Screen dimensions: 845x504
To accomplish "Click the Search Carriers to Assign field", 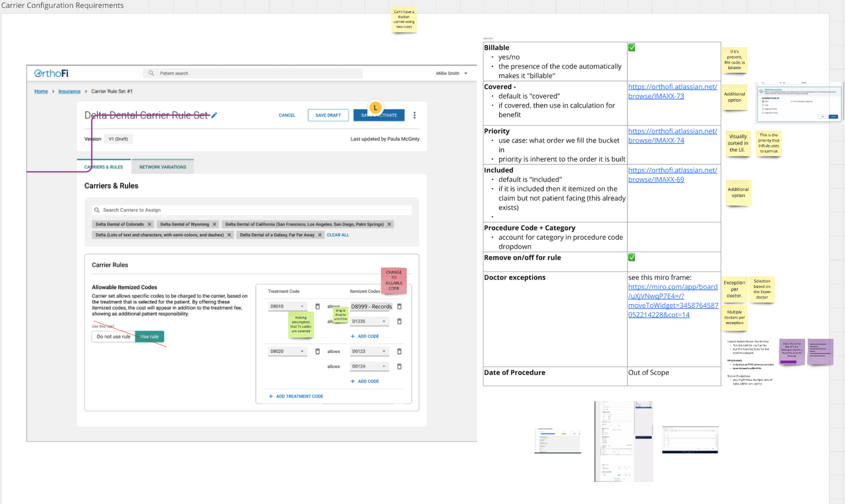I will (252, 210).
